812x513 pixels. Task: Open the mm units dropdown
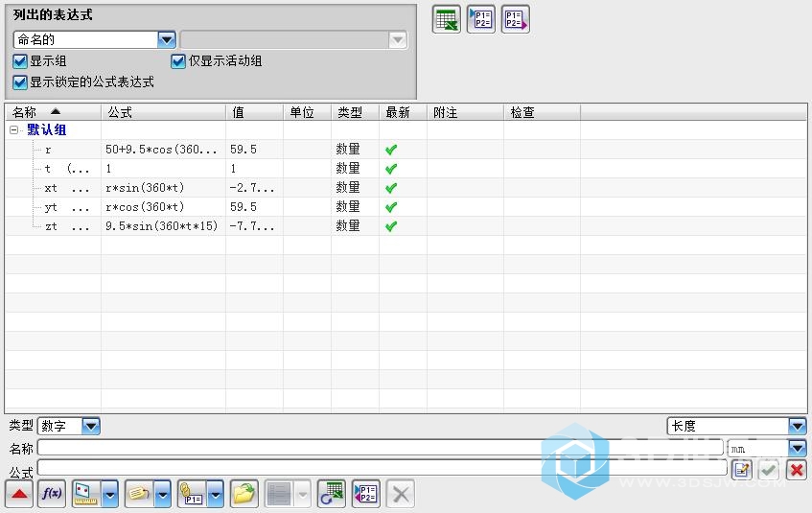[798, 448]
